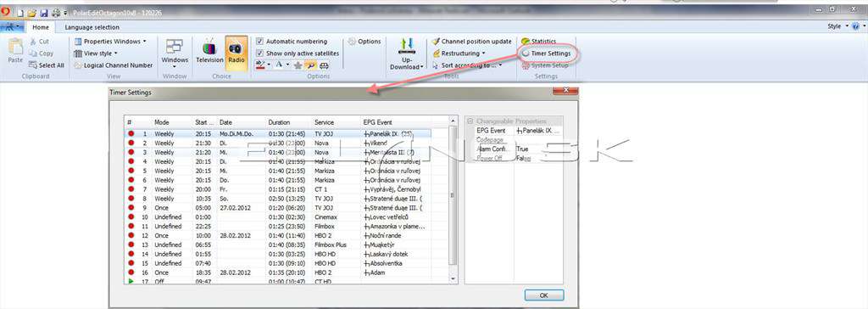
Task: Click the Save floppy disk icon
Action: 44,12
